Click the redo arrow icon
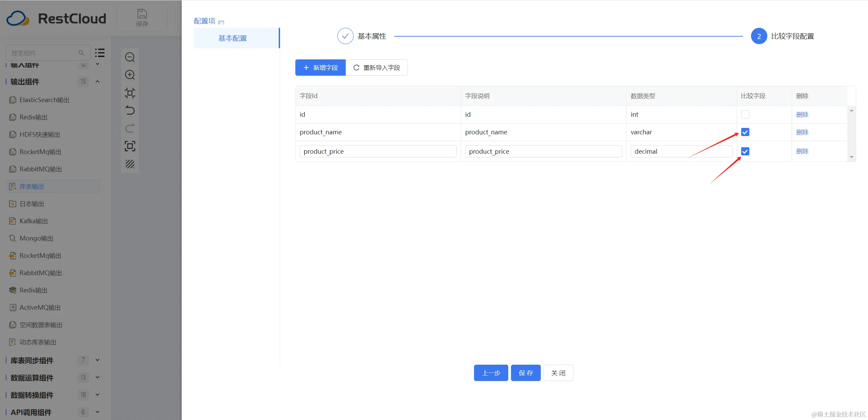The image size is (868, 420). coord(130,128)
